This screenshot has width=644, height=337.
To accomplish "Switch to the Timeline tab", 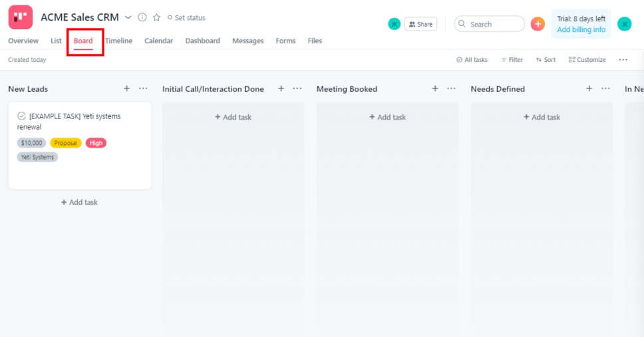I will 118,41.
